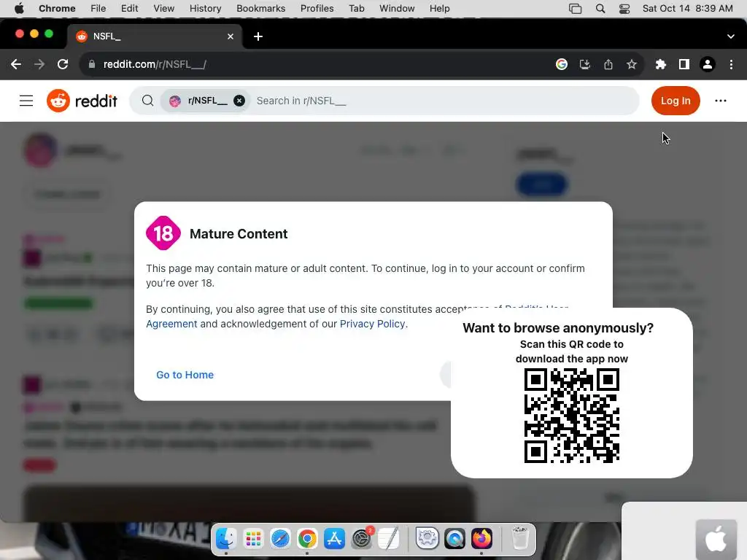Expand the tab search dropdown arrow

(x=730, y=36)
